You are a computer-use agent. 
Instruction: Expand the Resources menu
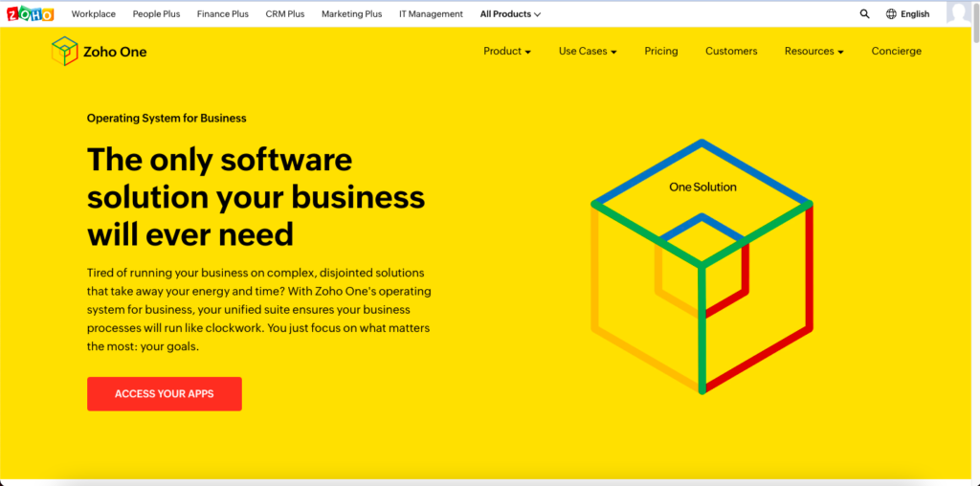814,52
